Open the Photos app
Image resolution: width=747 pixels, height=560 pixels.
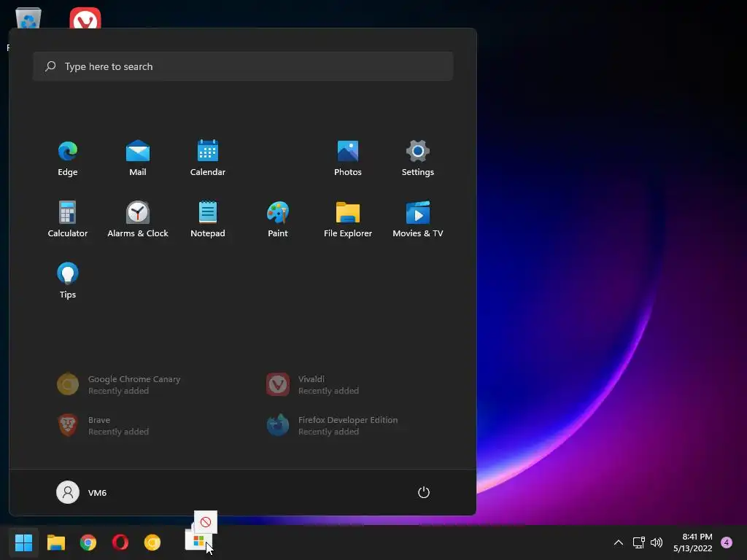point(348,158)
